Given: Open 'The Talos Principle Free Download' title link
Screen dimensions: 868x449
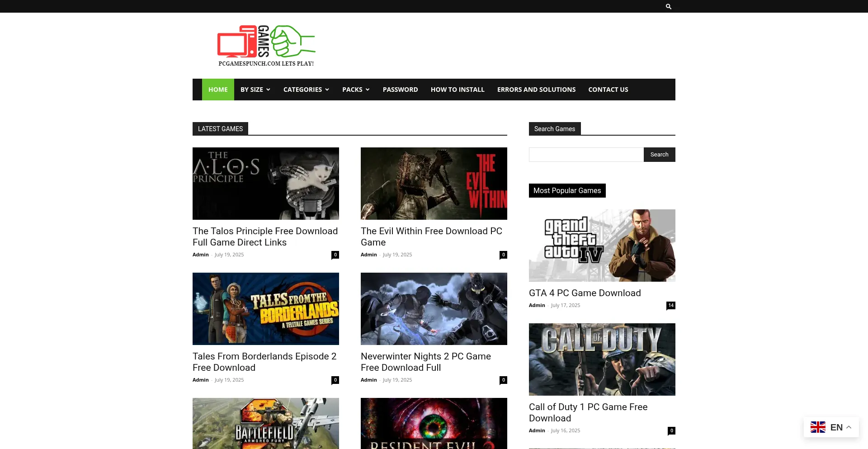Looking at the screenshot, I should (265, 237).
